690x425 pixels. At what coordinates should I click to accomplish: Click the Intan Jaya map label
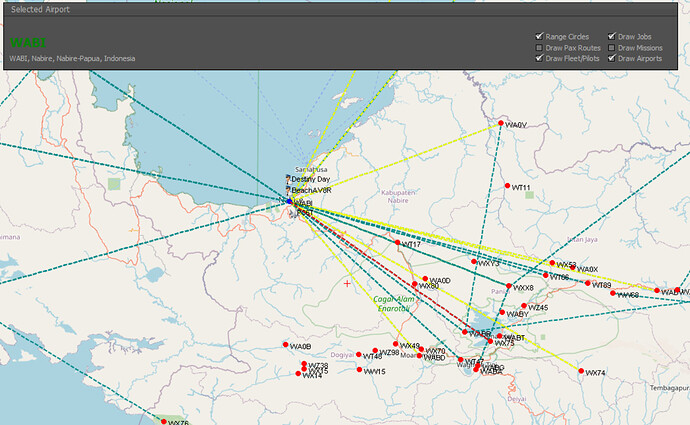click(x=582, y=239)
